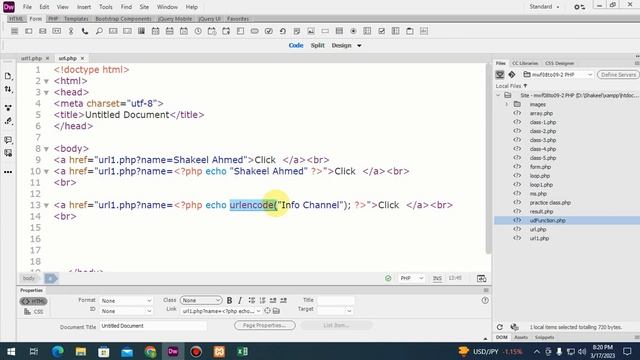Click the green no-errors status icon
This screenshot has width=640, height=360.
[x=388, y=278]
